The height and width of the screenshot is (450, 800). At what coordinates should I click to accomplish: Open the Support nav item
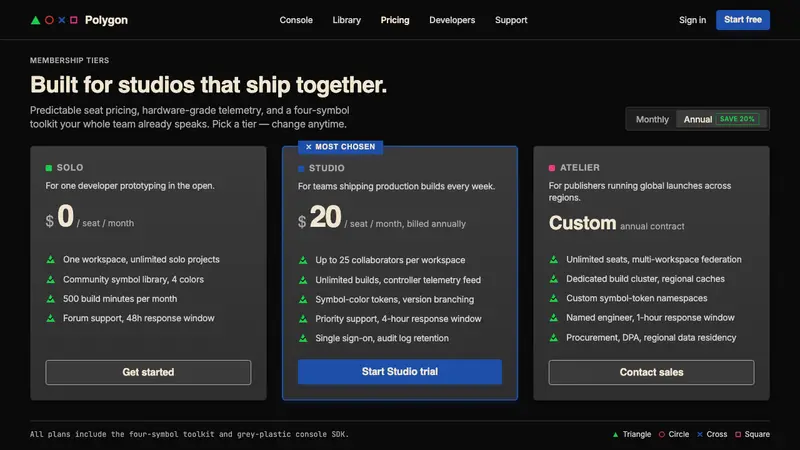click(x=511, y=20)
